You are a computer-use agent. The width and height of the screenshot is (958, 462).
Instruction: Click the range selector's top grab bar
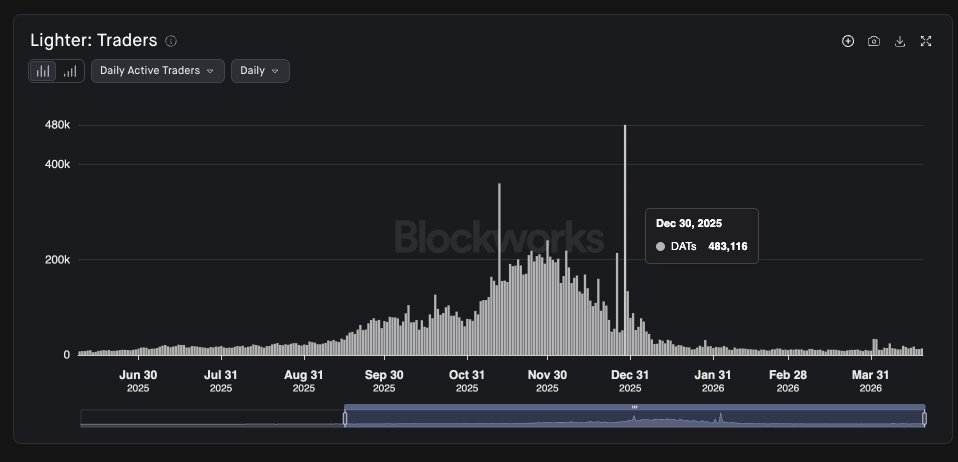tap(634, 407)
